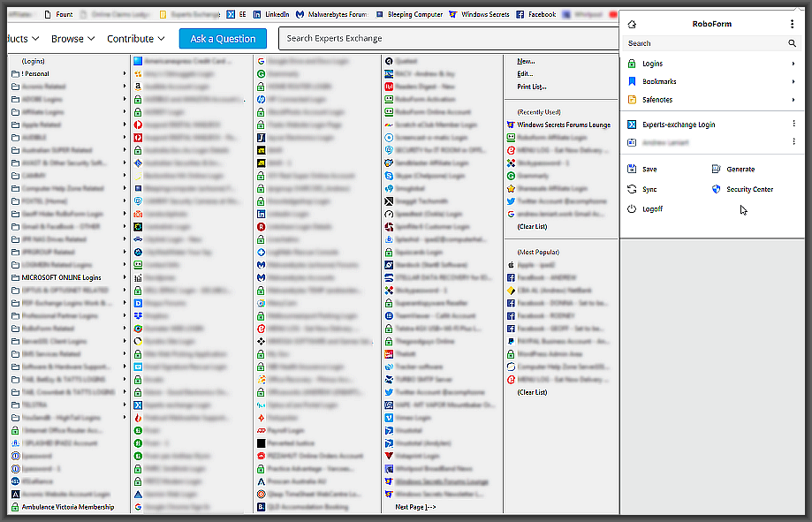Expand the MICROSOFT ONLINE Logins folder
812x522 pixels.
click(x=69, y=277)
